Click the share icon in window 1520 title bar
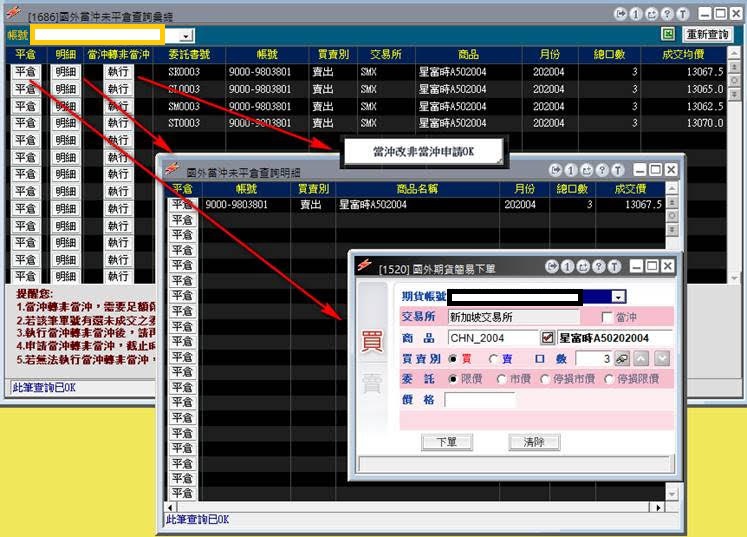The image size is (747, 537). pos(583,266)
